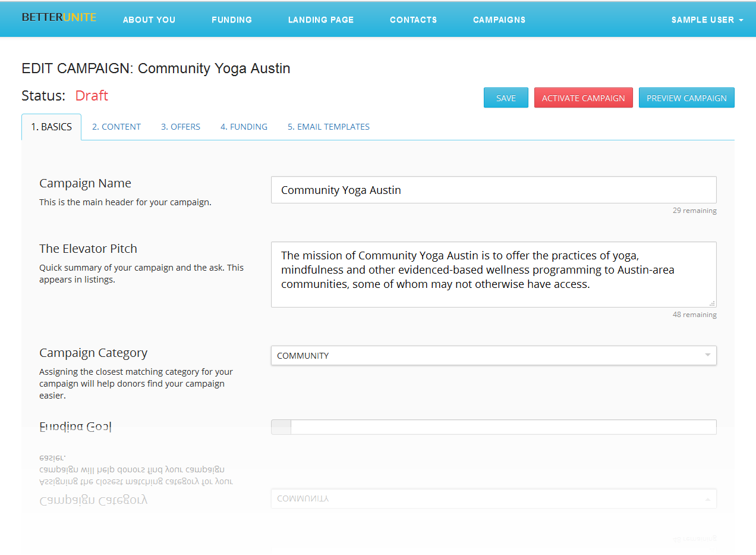756x555 pixels.
Task: Click the Campaign Category label
Action: click(x=93, y=353)
